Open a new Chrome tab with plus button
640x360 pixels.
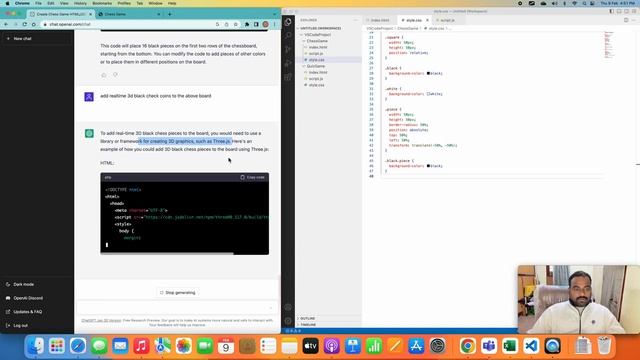click(170, 14)
